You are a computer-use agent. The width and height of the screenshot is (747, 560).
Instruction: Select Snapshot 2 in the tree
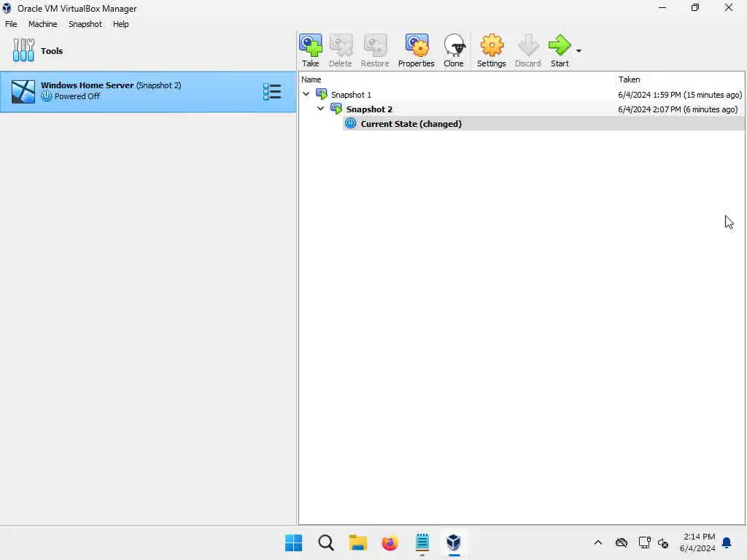point(369,109)
